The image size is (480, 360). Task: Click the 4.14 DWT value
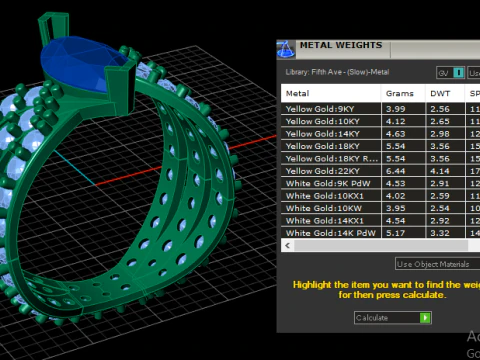[x=440, y=171]
